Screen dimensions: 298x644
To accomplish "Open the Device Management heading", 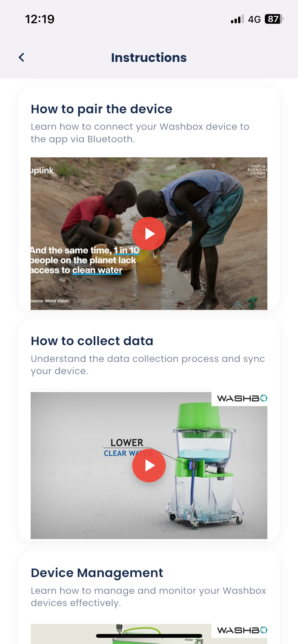I will pyautogui.click(x=97, y=573).
